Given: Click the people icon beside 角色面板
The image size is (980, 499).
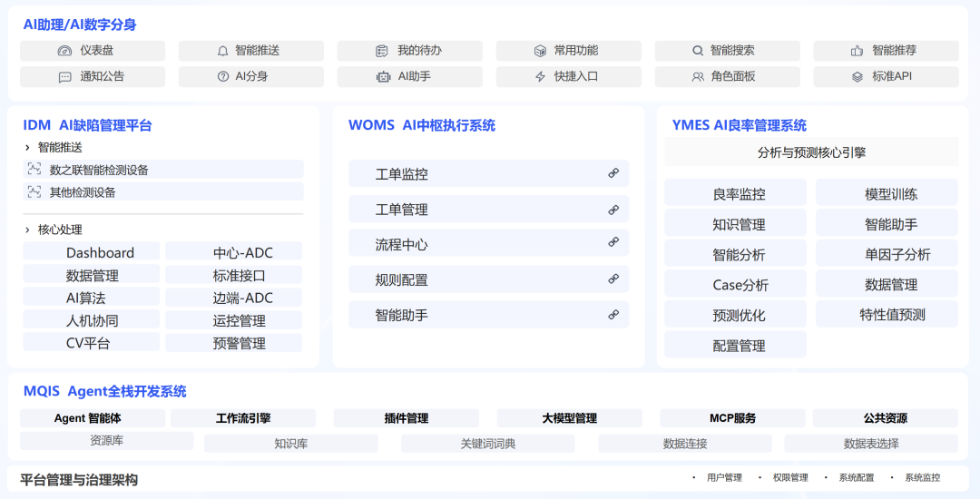Looking at the screenshot, I should (698, 77).
